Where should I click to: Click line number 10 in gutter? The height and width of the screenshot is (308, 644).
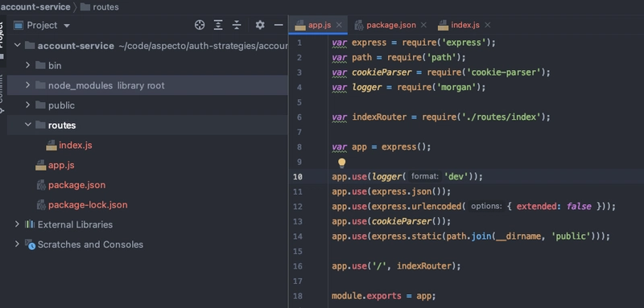pyautogui.click(x=298, y=177)
